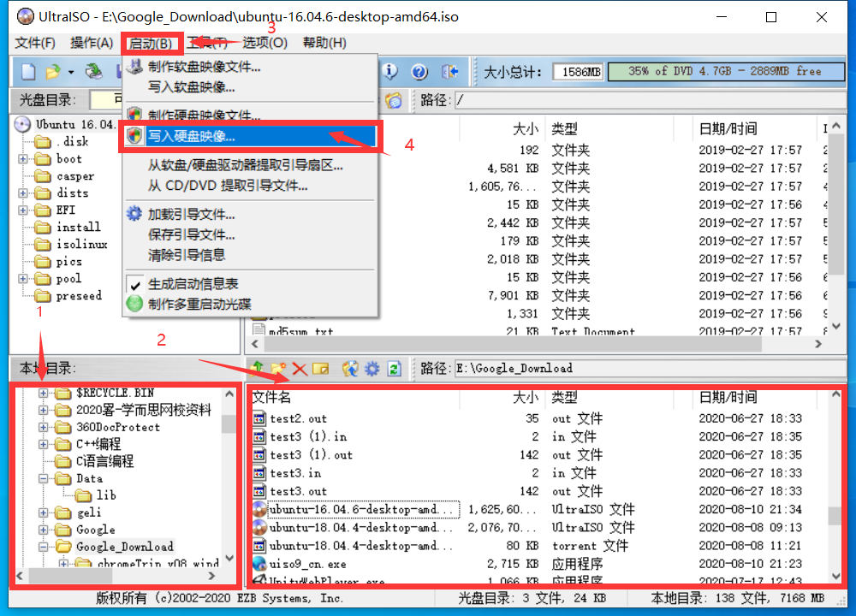
Task: Click the folder properties icon left of upper path
Action: [393, 100]
